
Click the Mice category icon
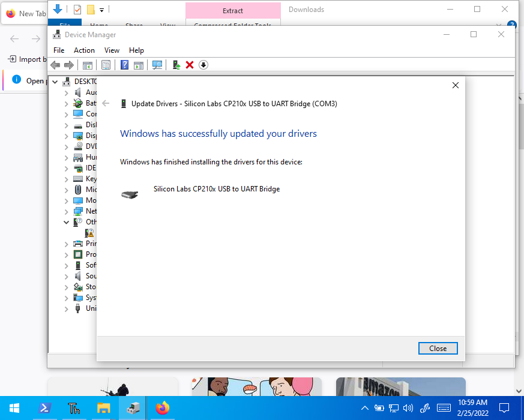click(78, 190)
